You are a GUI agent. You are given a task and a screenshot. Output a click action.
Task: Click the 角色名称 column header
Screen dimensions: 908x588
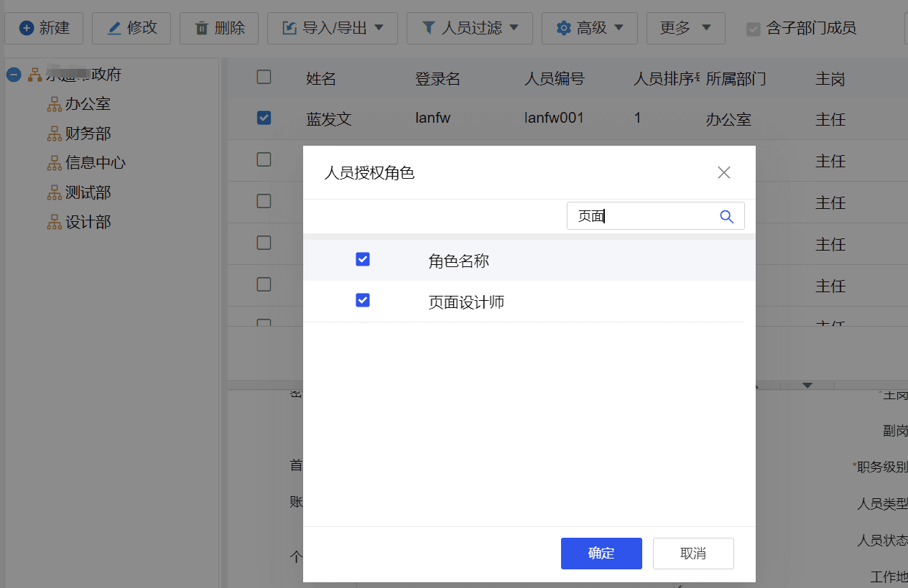click(459, 261)
